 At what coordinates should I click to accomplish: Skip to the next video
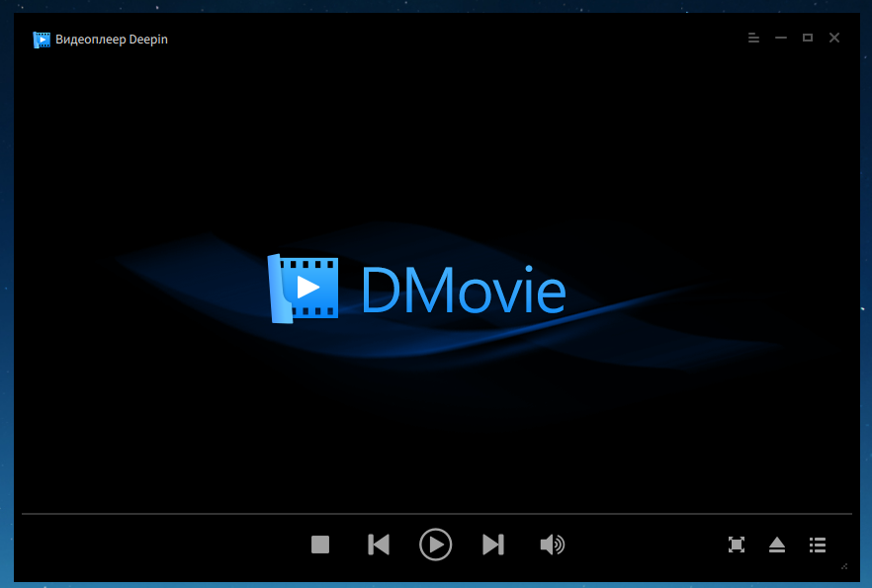click(x=493, y=545)
